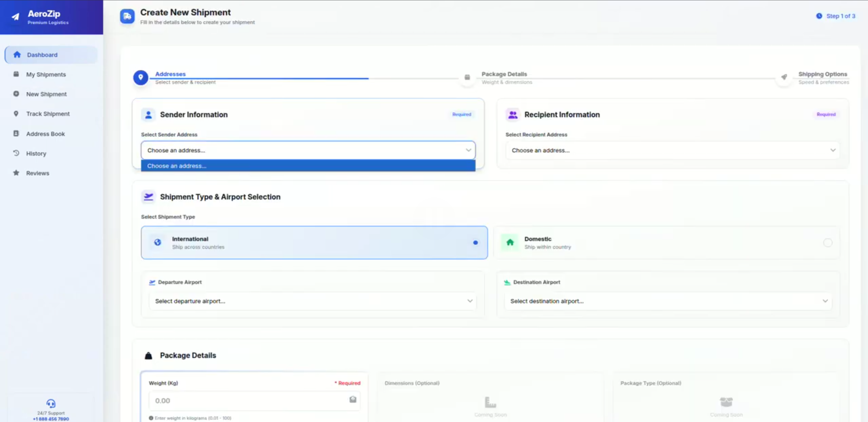This screenshot has height=422, width=868.
Task: Click the History clock icon
Action: (x=16, y=153)
